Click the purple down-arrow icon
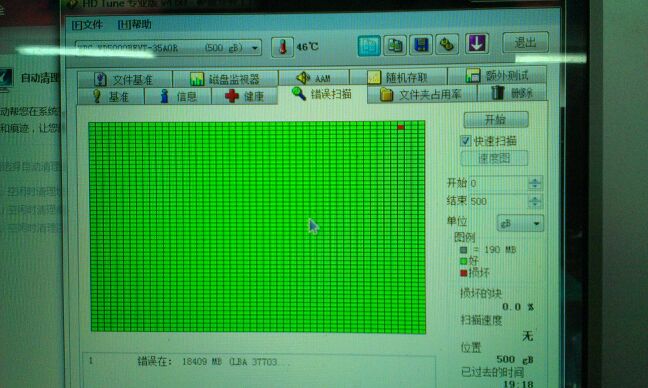The image size is (648, 388). click(476, 43)
